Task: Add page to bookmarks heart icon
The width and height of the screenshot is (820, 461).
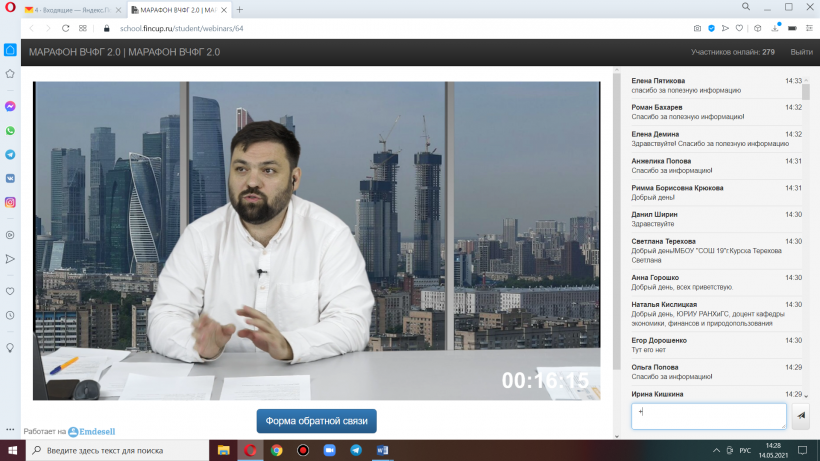Action: pyautogui.click(x=739, y=28)
